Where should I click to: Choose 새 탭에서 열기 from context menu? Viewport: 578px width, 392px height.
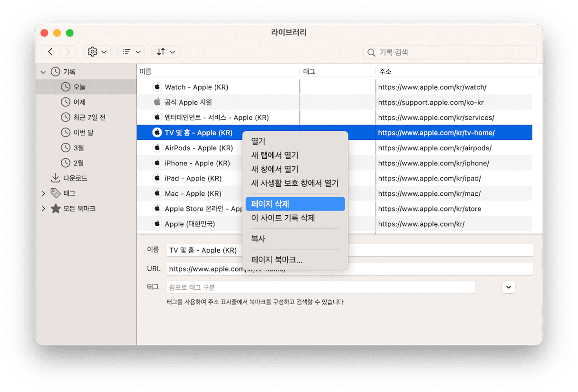coord(295,155)
